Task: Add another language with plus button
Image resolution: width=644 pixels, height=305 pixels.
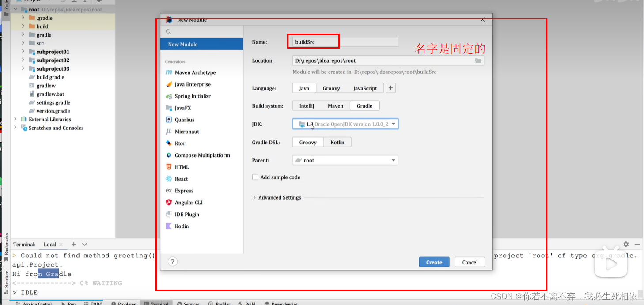Action: [390, 88]
